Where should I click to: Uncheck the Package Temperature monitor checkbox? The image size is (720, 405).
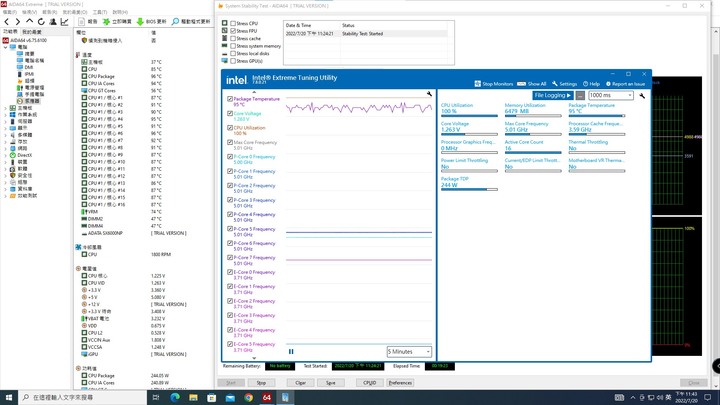point(230,99)
